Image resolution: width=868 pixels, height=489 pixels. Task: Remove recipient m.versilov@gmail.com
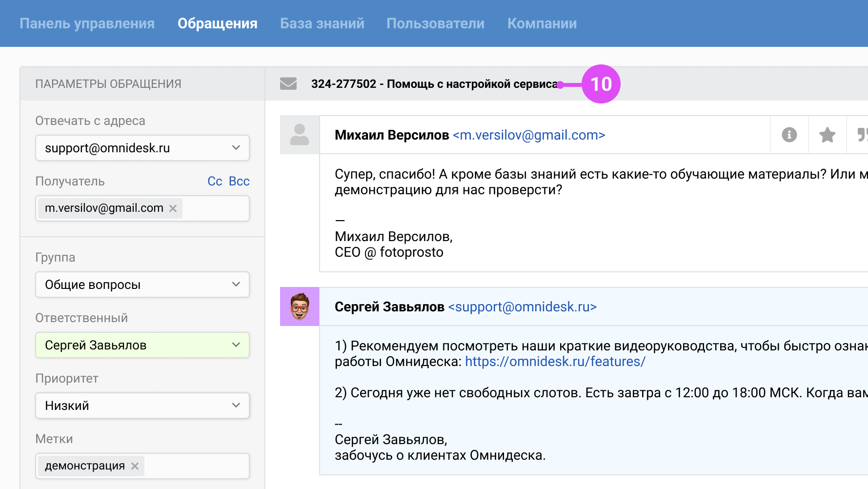[173, 208]
